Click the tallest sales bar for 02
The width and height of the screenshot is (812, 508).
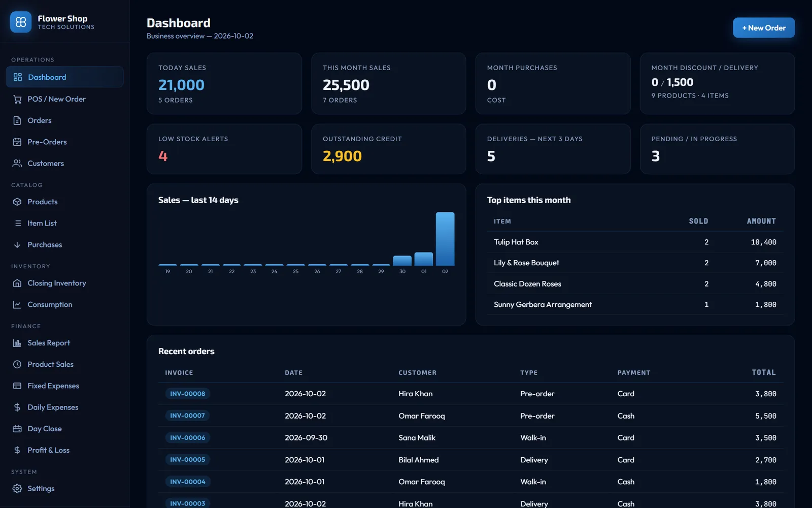pyautogui.click(x=445, y=239)
